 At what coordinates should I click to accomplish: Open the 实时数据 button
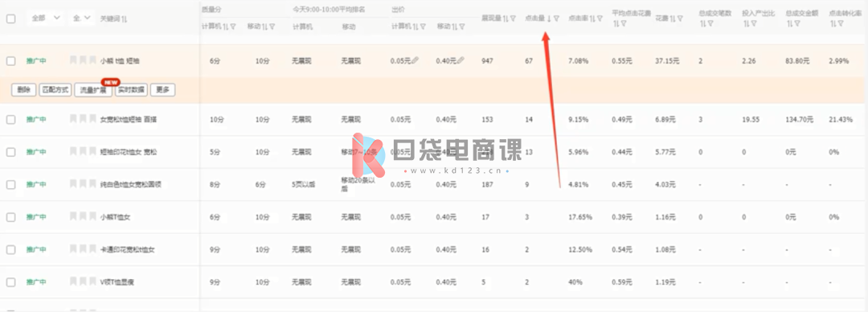coord(131,90)
